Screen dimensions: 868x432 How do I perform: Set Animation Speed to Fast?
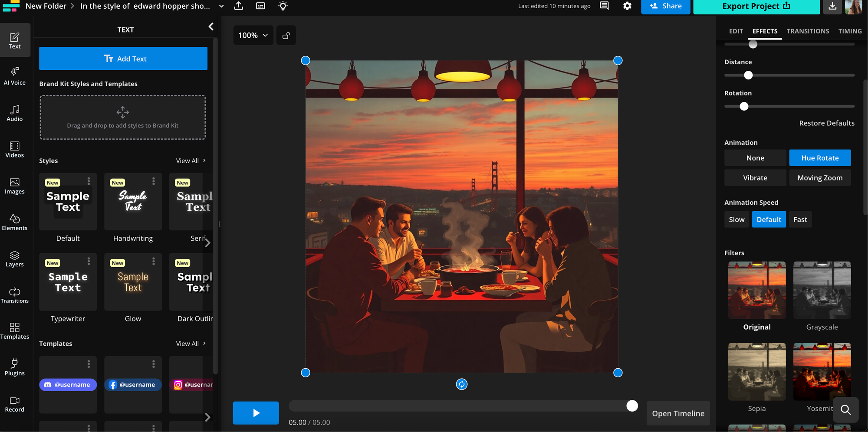pos(800,219)
